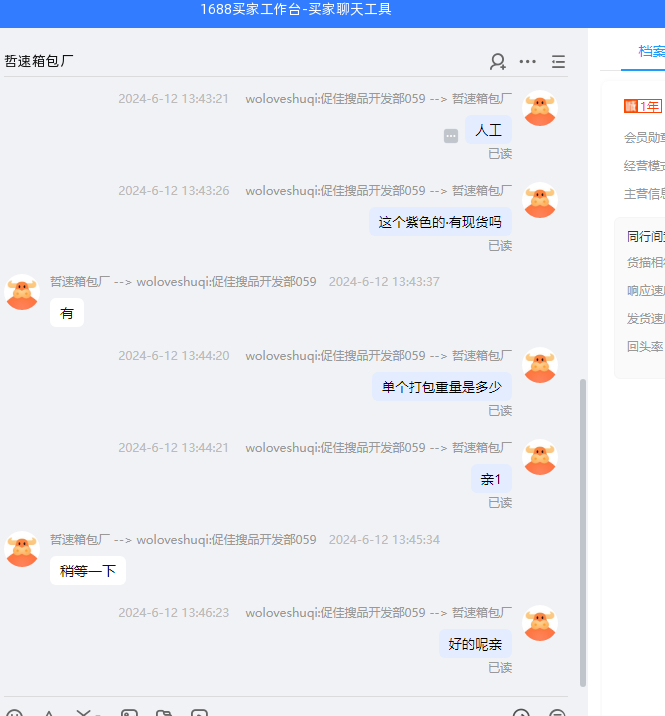Click the 发货速度 metric row
665x716 pixels.
[646, 319]
